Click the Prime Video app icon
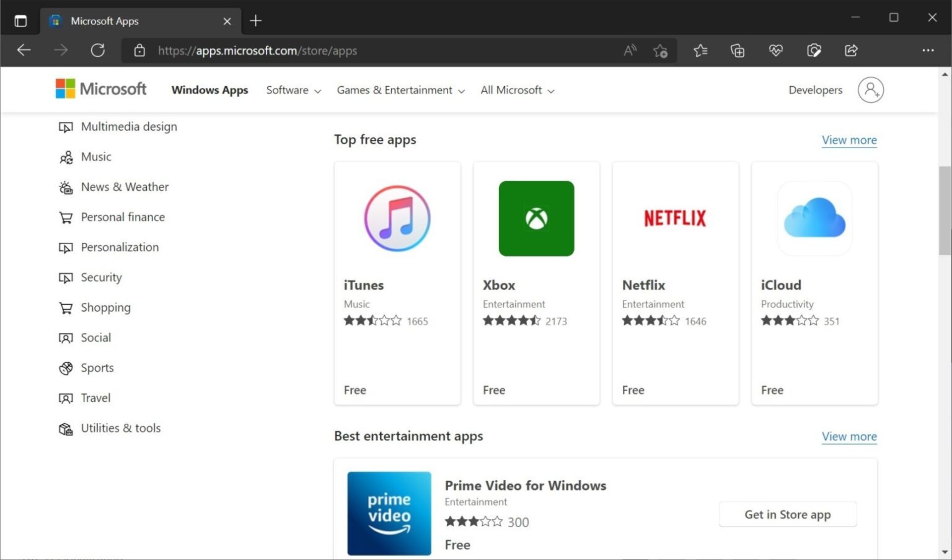The width and height of the screenshot is (952, 560). click(x=388, y=510)
